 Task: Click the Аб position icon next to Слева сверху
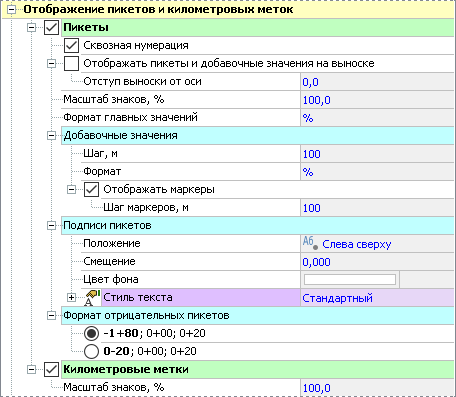[x=310, y=243]
